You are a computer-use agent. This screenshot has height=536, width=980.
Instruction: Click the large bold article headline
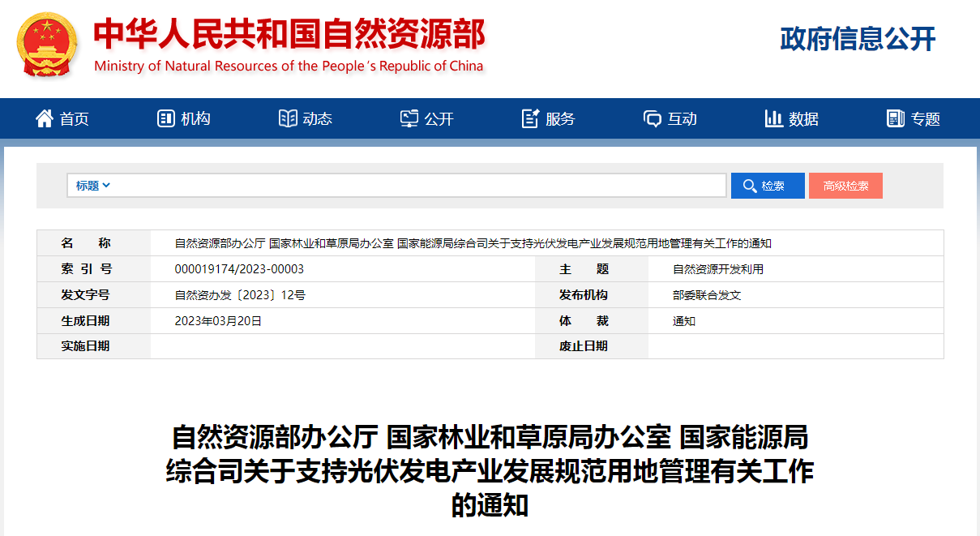[x=490, y=471]
